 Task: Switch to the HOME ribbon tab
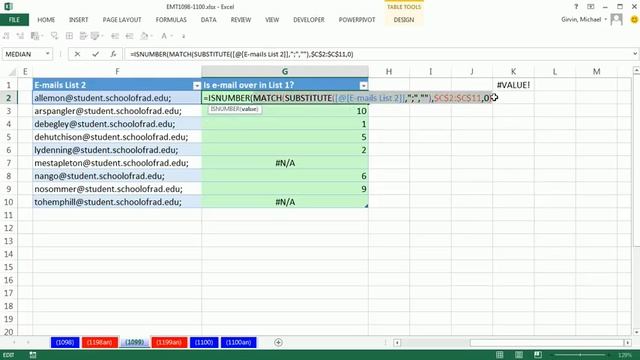[x=46, y=20]
